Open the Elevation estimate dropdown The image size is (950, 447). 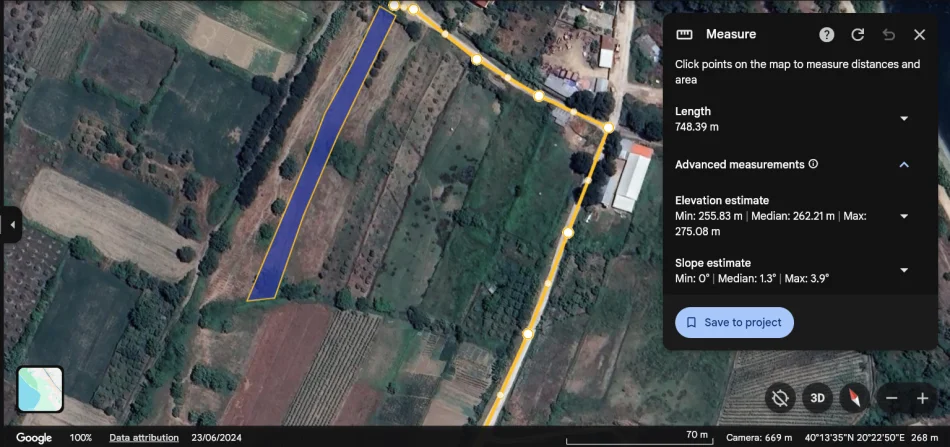point(904,215)
